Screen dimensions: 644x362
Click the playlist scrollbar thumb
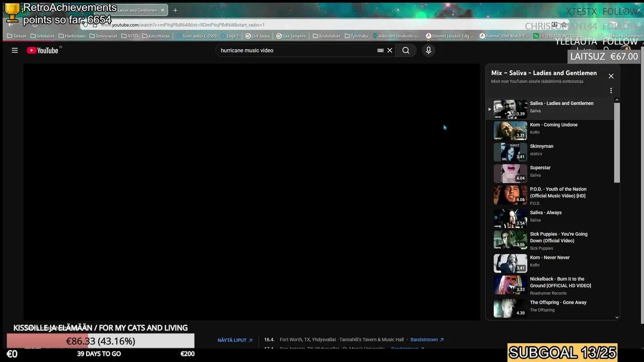coord(617,143)
